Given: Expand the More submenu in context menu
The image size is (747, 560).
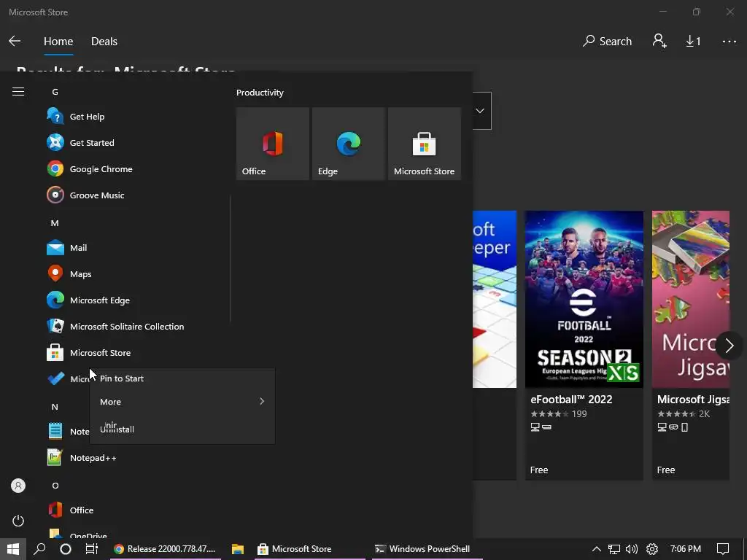Looking at the screenshot, I should click(x=182, y=402).
